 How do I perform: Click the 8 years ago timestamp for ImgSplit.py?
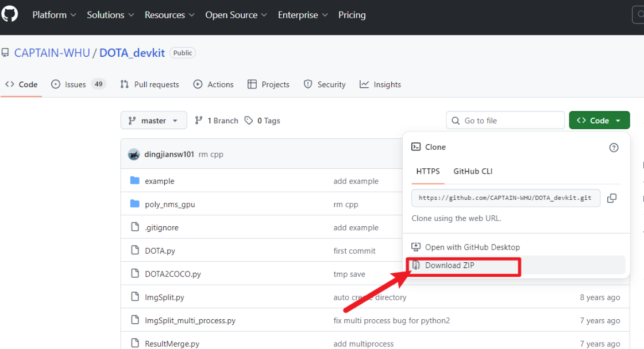coord(600,297)
